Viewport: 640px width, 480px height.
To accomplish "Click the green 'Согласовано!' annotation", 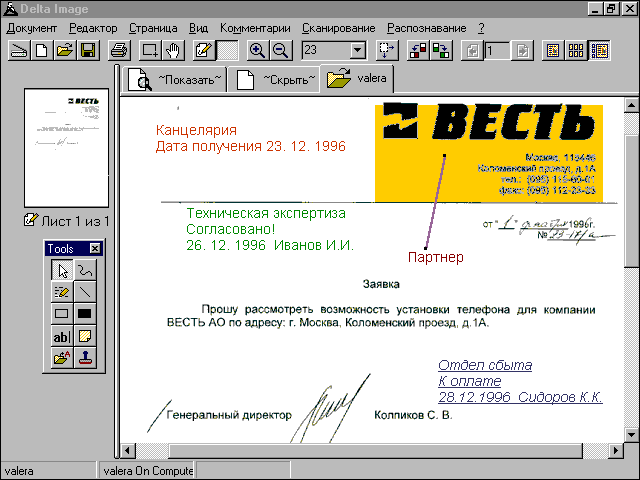I will pyautogui.click(x=231, y=229).
